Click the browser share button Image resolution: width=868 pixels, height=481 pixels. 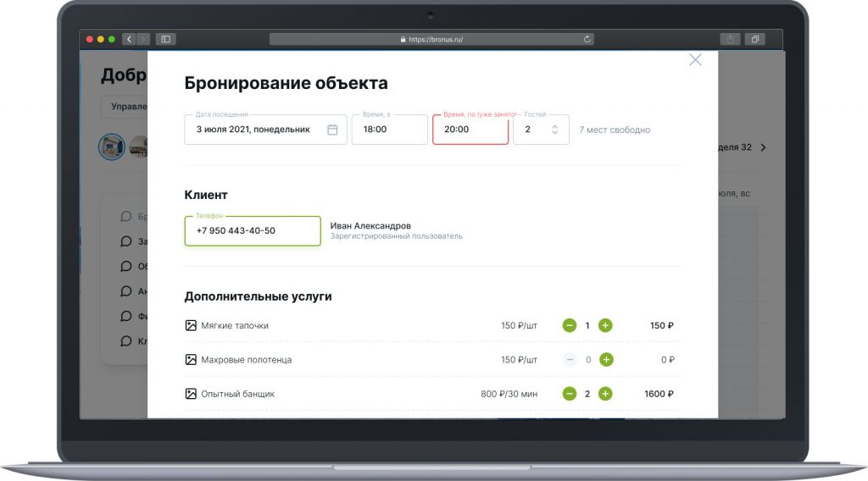730,39
